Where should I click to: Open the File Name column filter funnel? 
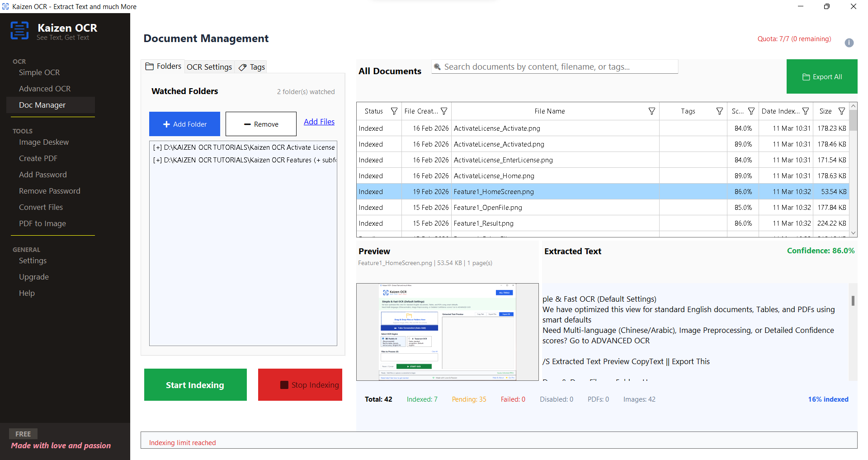(x=651, y=111)
